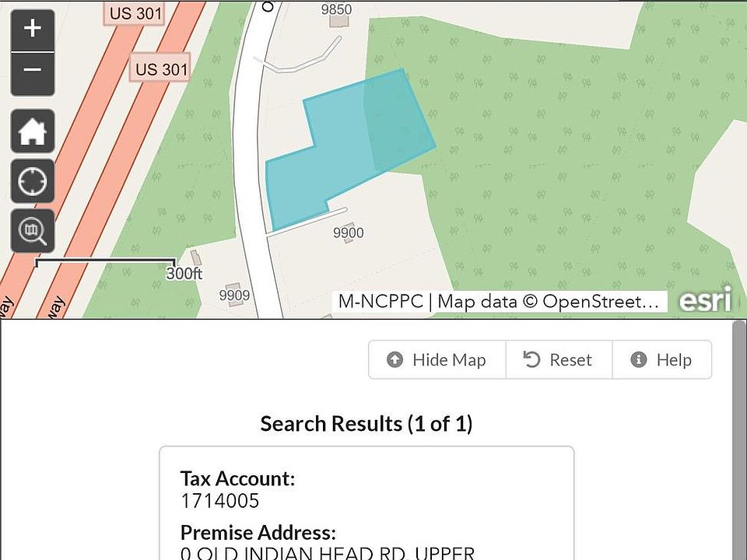This screenshot has width=747, height=560.
Task: Return map to home extent
Action: 32,131
